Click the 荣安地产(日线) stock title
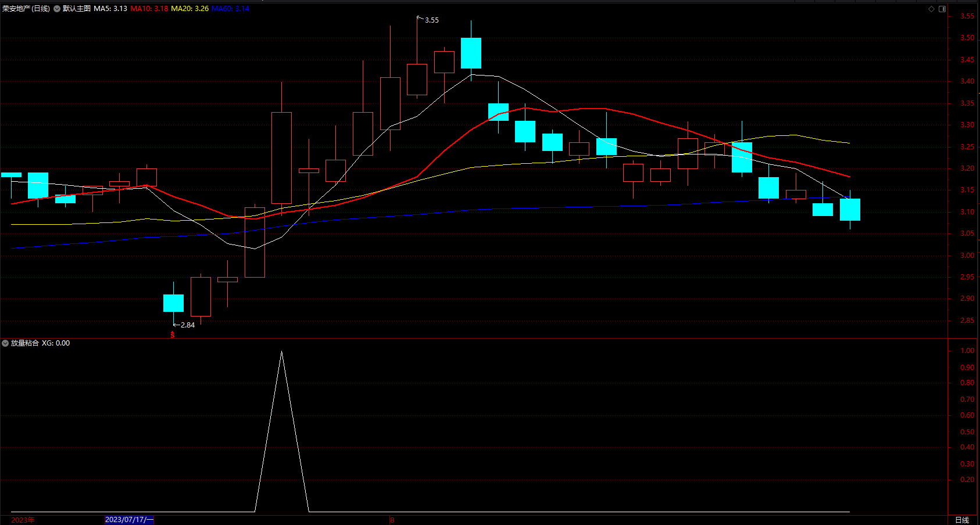 [26, 9]
